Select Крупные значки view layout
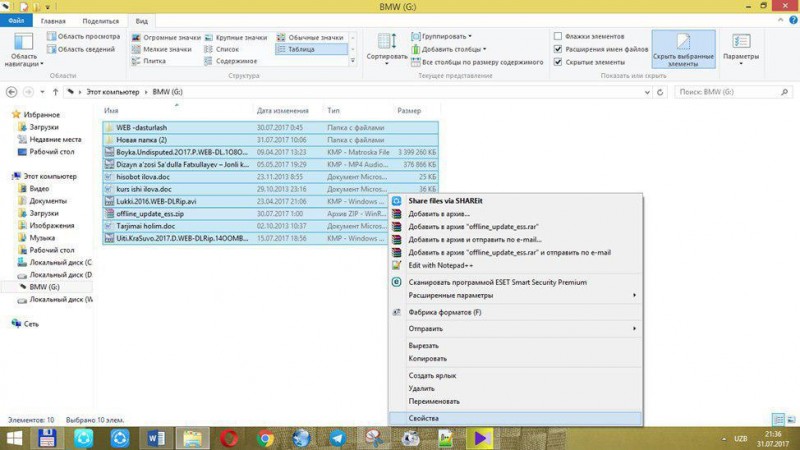The image size is (800, 450). (x=236, y=38)
